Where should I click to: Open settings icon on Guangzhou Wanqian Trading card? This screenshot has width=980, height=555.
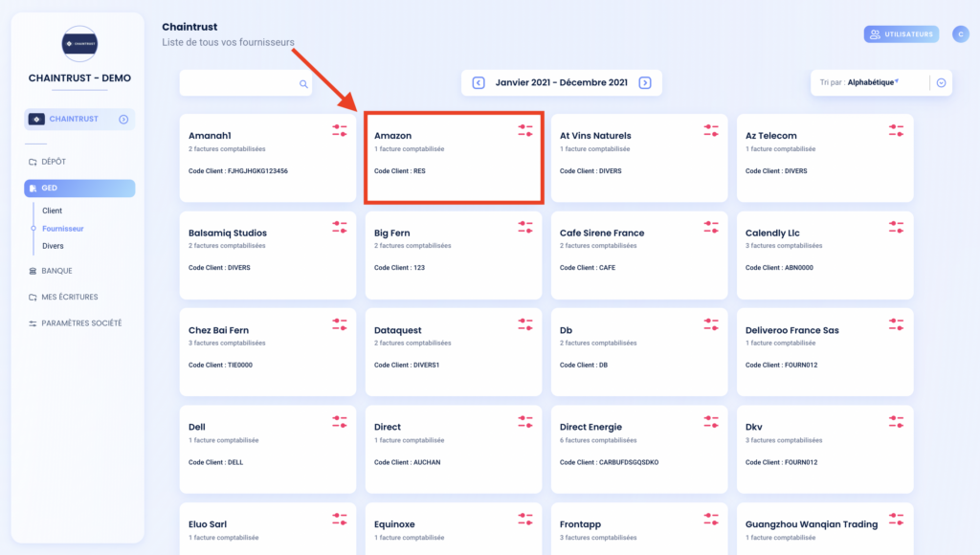point(896,520)
